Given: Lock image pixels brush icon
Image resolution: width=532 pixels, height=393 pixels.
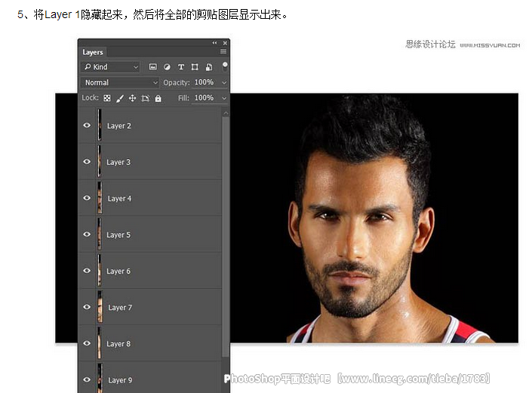Looking at the screenshot, I should tap(119, 98).
